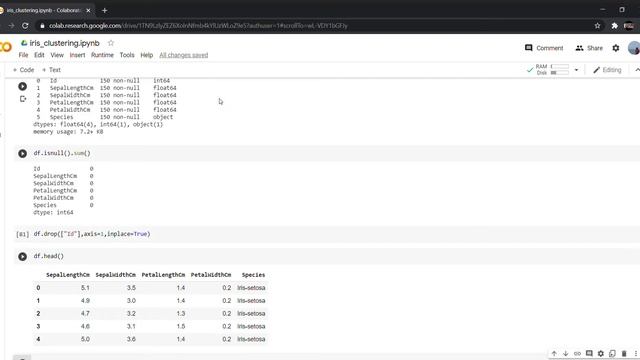This screenshot has height=360, width=640.
Task: Click into the df.isnull().sum() code
Action: click(x=62, y=153)
